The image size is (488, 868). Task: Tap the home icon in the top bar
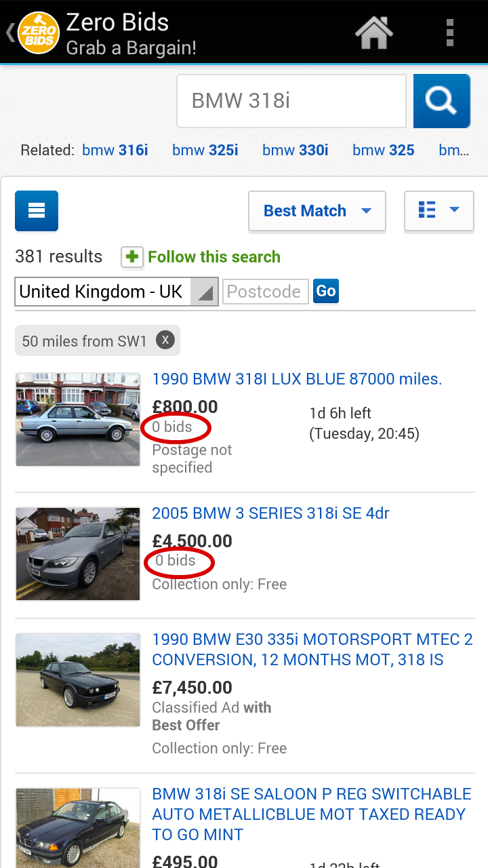pyautogui.click(x=374, y=32)
